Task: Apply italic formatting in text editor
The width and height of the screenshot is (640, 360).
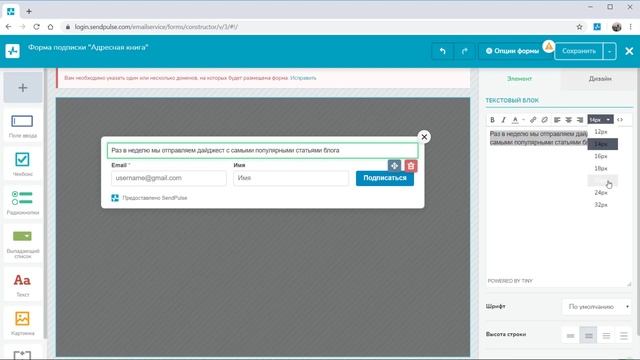Action: tap(503, 120)
